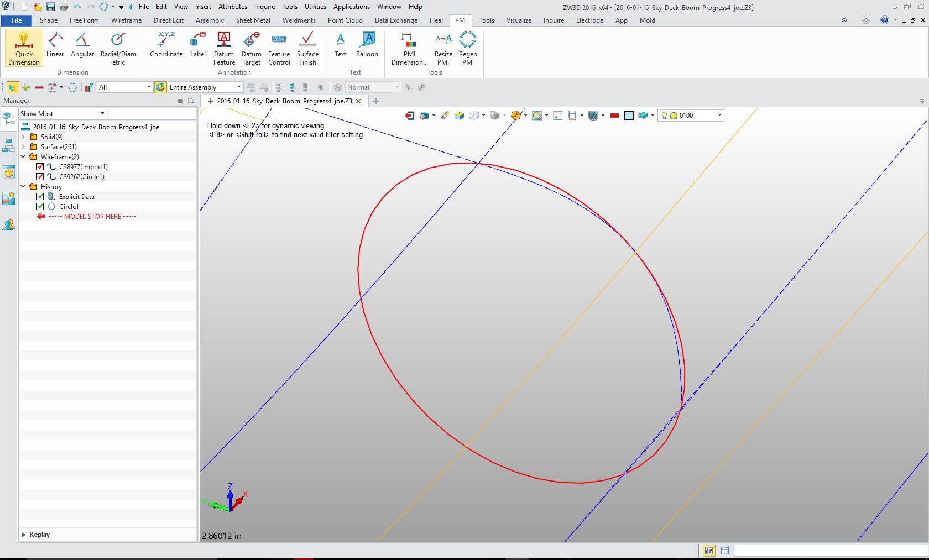The height and width of the screenshot is (560, 929).
Task: Select the Quick Dimension tool
Action: point(24,48)
